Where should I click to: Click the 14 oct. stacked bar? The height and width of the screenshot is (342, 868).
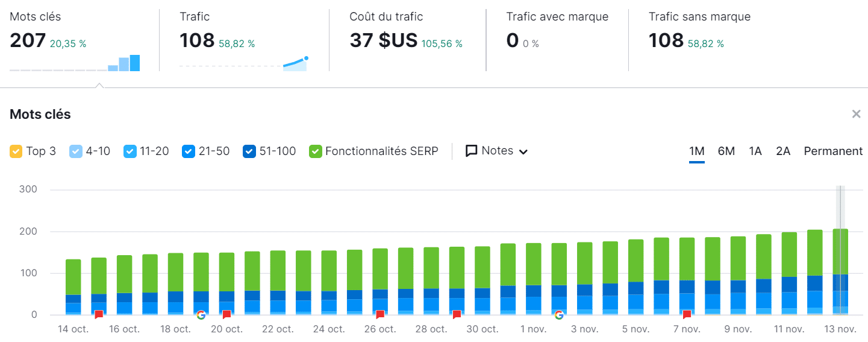73,287
